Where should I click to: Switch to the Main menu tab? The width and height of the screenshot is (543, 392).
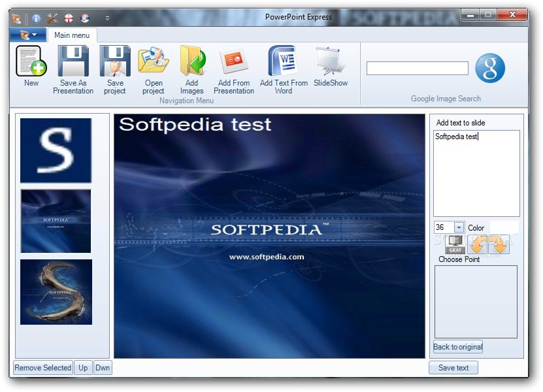(72, 35)
